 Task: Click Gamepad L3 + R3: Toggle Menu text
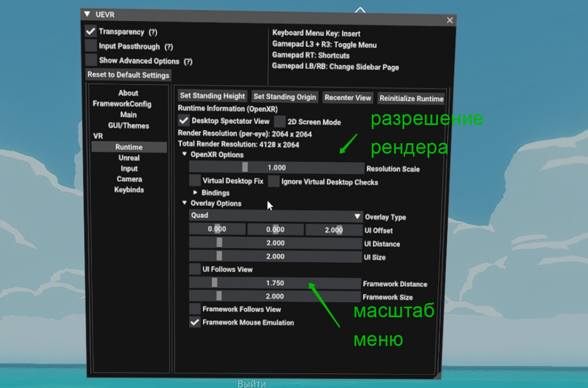point(325,45)
